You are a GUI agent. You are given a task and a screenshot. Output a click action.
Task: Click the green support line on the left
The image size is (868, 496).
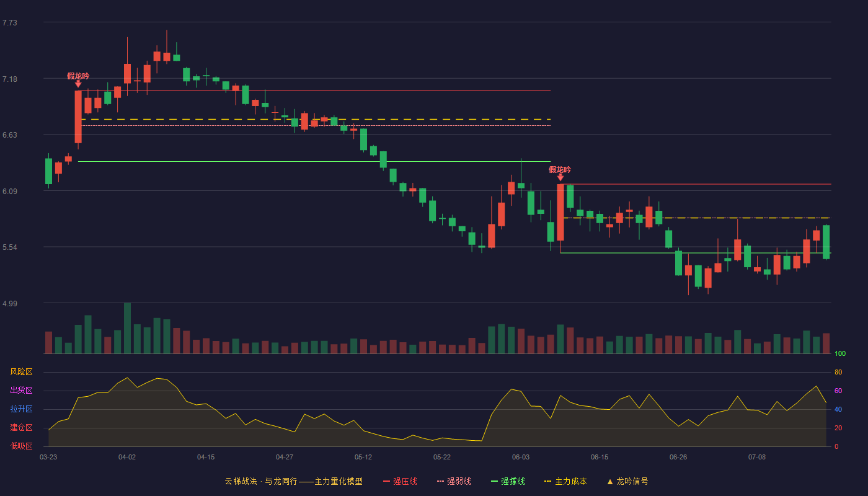tap(314, 161)
